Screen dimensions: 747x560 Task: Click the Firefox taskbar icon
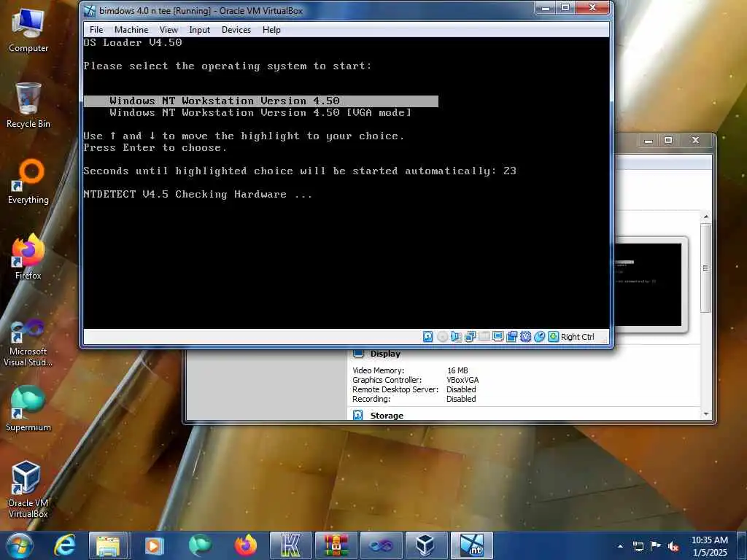click(x=246, y=545)
